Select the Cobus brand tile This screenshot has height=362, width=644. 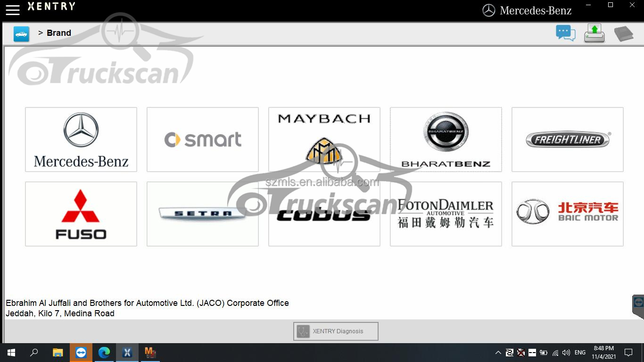click(324, 214)
